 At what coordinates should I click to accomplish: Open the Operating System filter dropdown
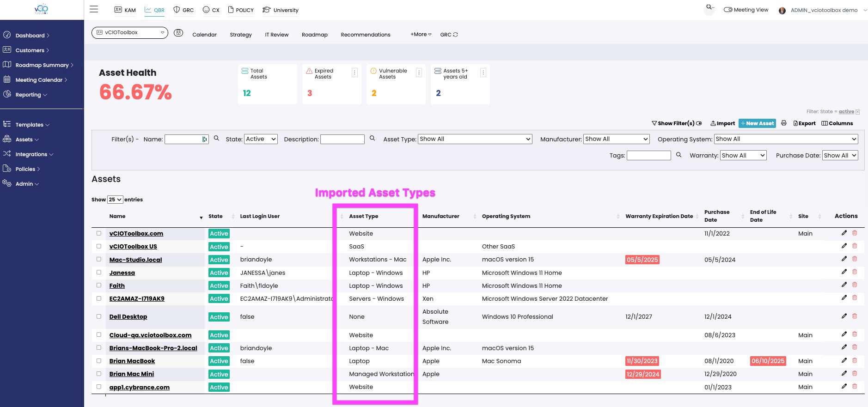786,139
